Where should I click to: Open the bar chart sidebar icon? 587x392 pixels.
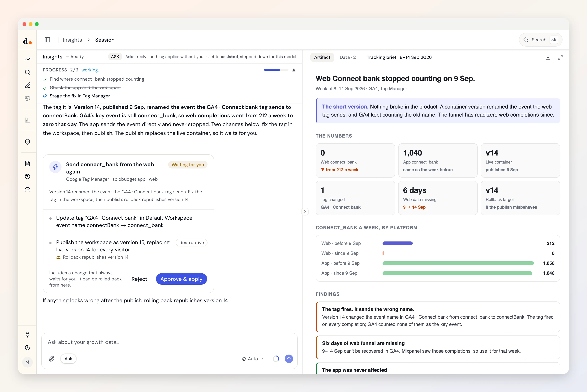pyautogui.click(x=28, y=120)
